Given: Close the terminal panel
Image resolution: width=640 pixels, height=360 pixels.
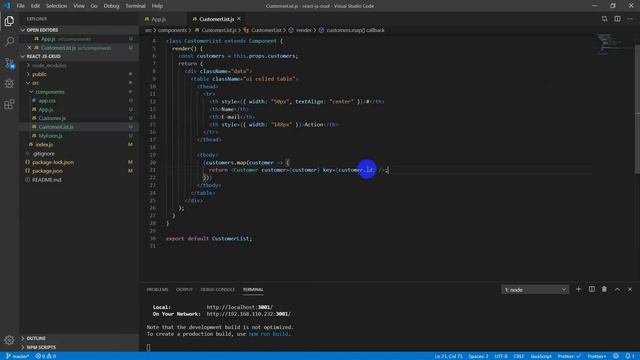Looking at the screenshot, I should click(x=630, y=289).
